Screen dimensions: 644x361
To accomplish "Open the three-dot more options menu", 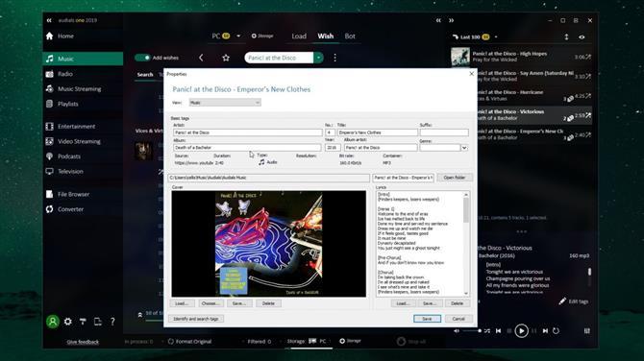I will point(335,58).
